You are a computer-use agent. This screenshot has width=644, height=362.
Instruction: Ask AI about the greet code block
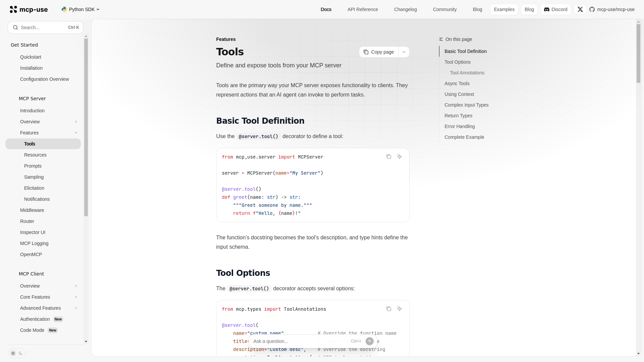click(x=399, y=157)
